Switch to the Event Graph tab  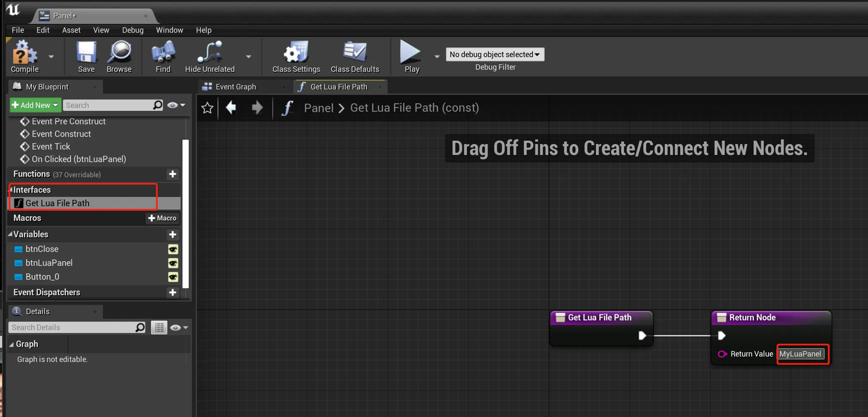pyautogui.click(x=236, y=87)
